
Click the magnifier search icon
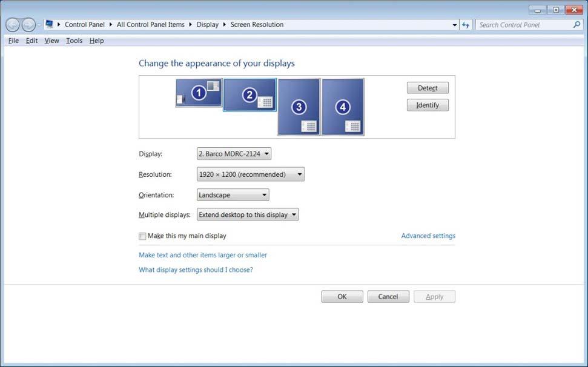(x=576, y=25)
